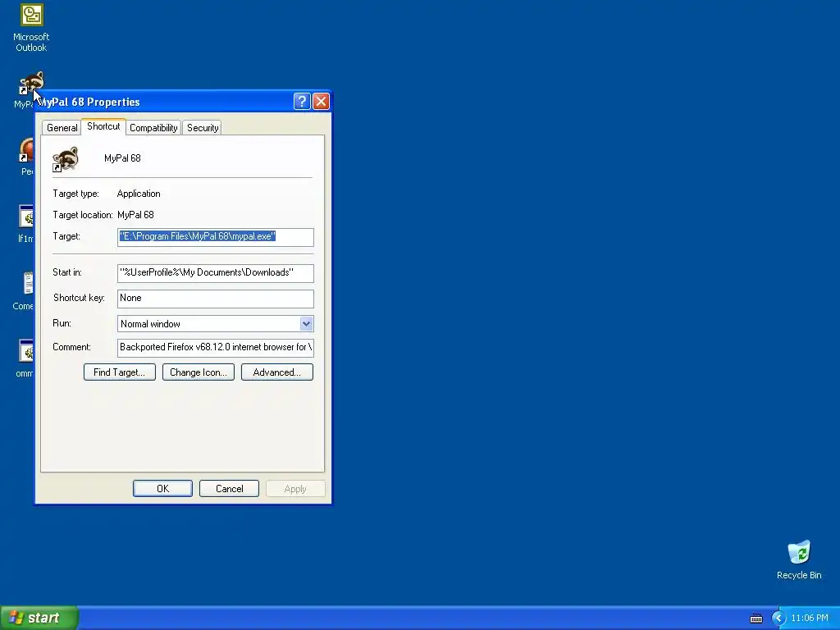Close the MyPal 68 Properties dialog

tap(321, 101)
